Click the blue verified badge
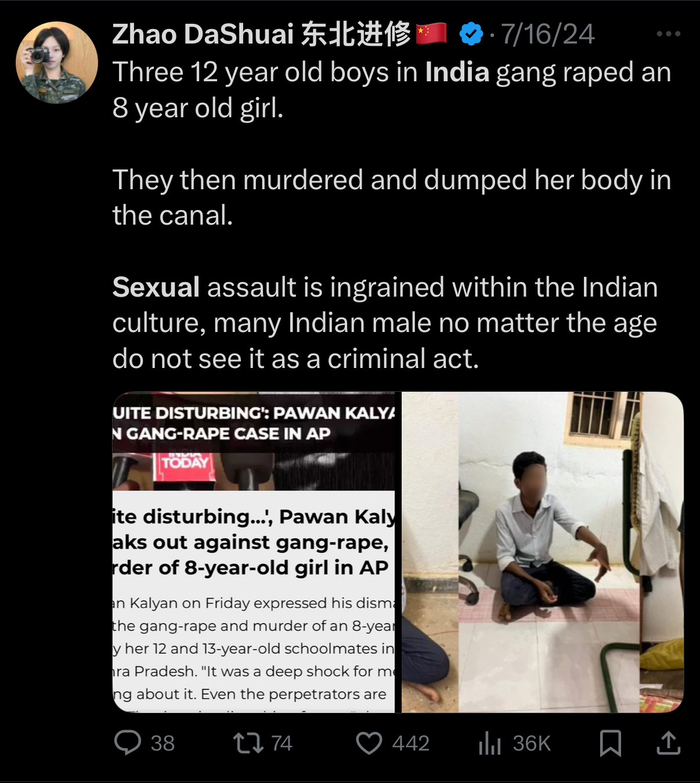700x783 pixels. tap(471, 34)
